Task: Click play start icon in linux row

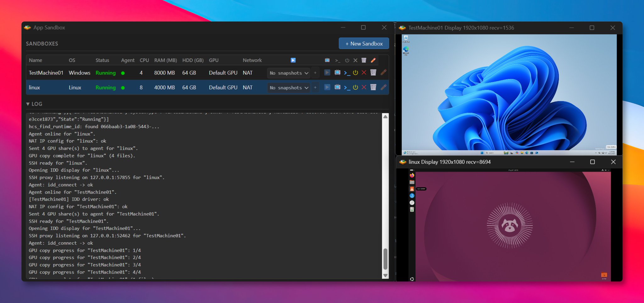Action: pos(327,87)
